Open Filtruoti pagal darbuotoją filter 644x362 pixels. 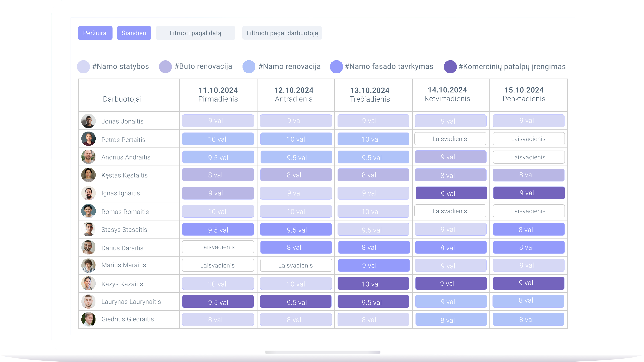pos(282,33)
